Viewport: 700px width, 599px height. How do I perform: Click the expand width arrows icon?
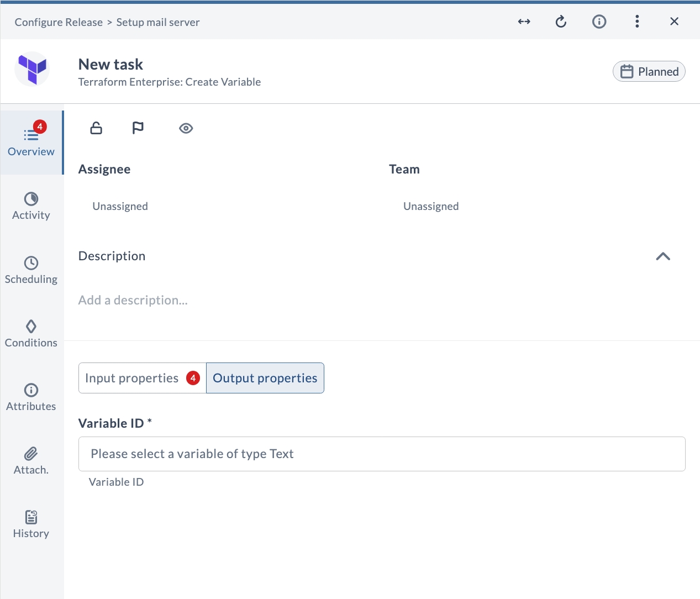(x=524, y=22)
